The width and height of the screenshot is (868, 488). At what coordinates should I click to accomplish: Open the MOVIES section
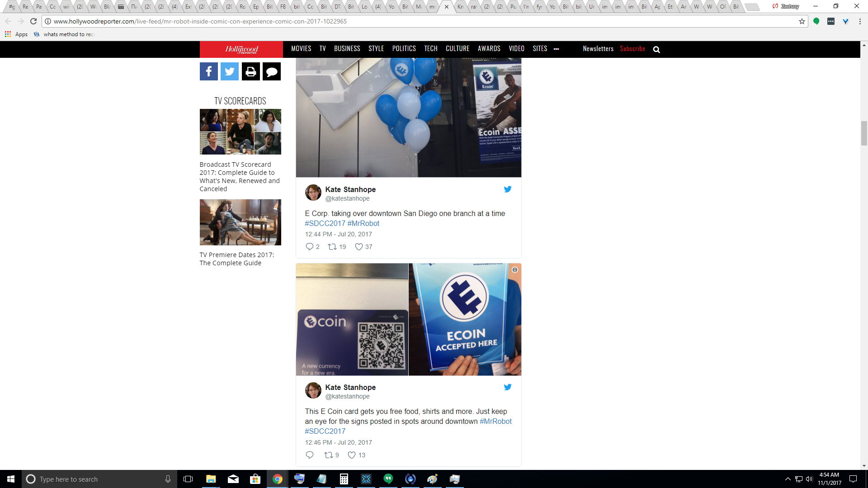301,49
